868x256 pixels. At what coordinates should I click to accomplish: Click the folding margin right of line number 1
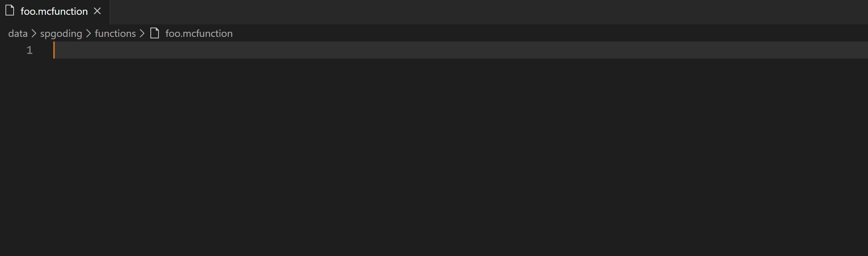coord(44,50)
